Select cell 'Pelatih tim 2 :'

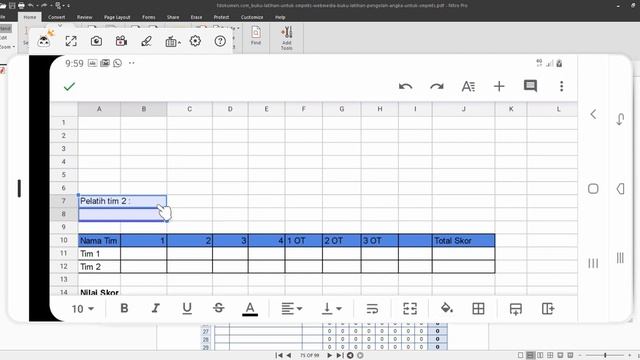(x=122, y=201)
